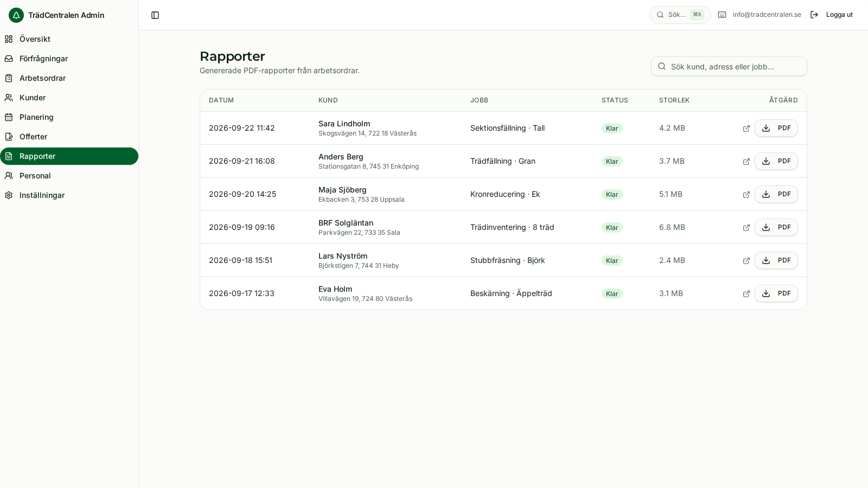Open Eva Holm report externally
This screenshot has width=868, height=488.
tap(746, 294)
